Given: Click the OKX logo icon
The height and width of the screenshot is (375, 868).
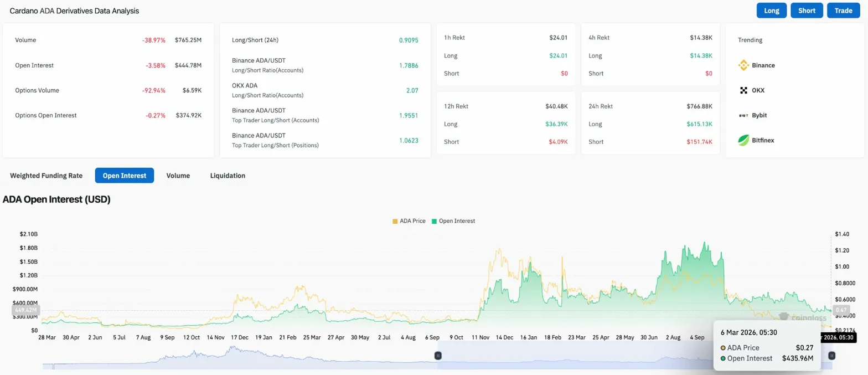Looking at the screenshot, I should (743, 90).
